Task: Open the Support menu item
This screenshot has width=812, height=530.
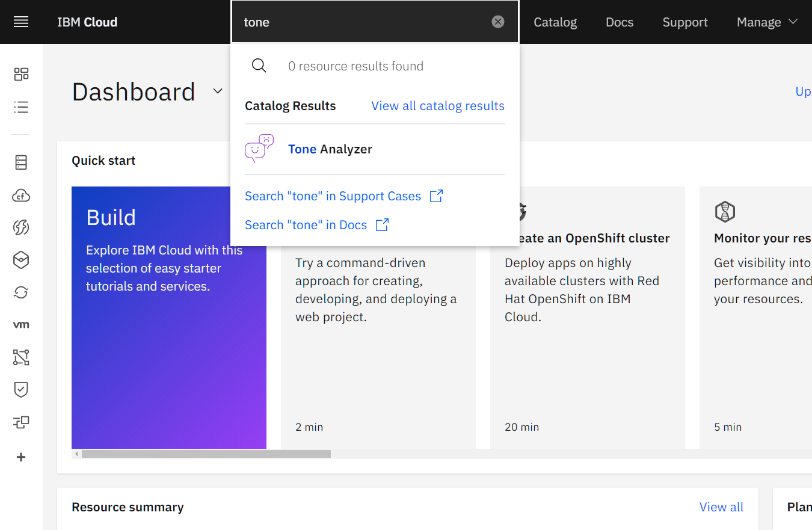Action: pos(685,22)
